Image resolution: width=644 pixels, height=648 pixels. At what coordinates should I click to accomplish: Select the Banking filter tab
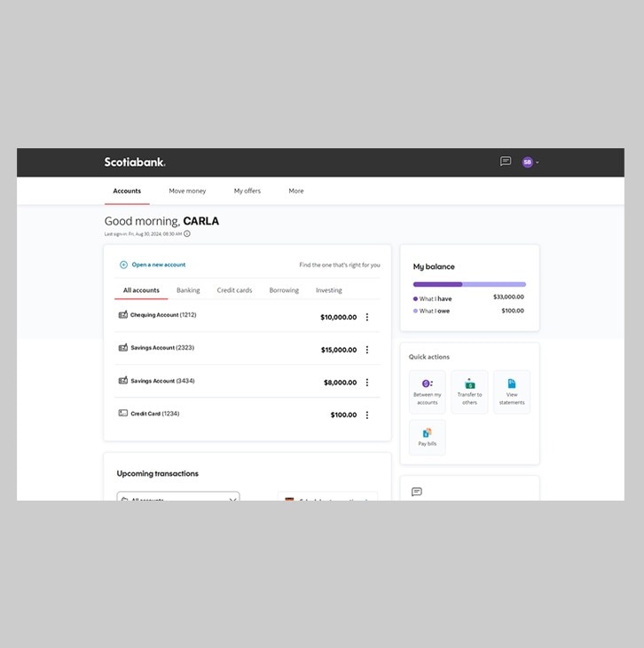point(188,290)
